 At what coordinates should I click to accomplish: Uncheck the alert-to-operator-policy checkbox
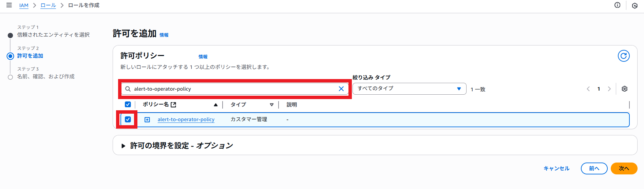tap(128, 119)
